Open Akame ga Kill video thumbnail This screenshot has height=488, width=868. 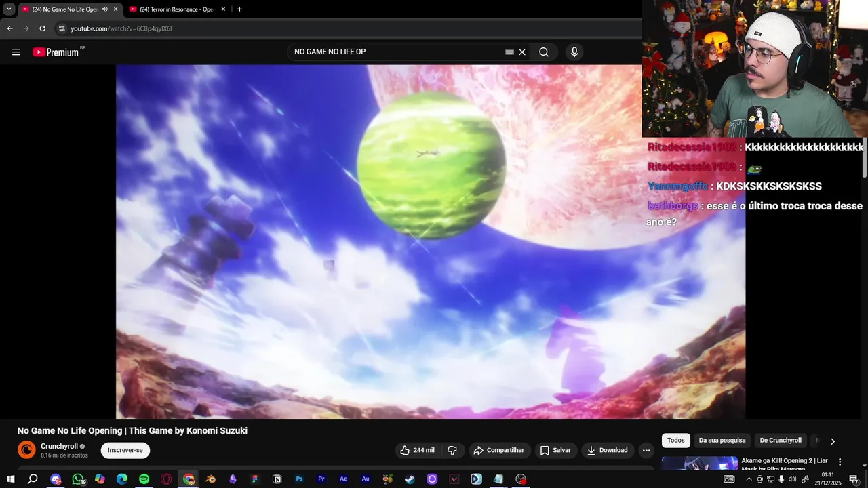(700, 463)
